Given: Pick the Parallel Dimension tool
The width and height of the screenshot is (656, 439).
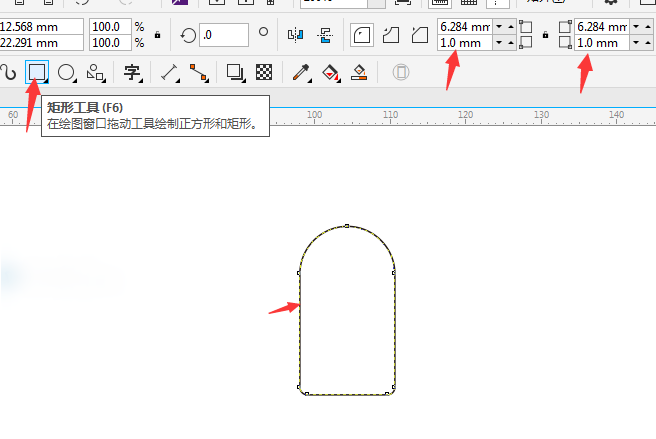Looking at the screenshot, I should coord(169,72).
